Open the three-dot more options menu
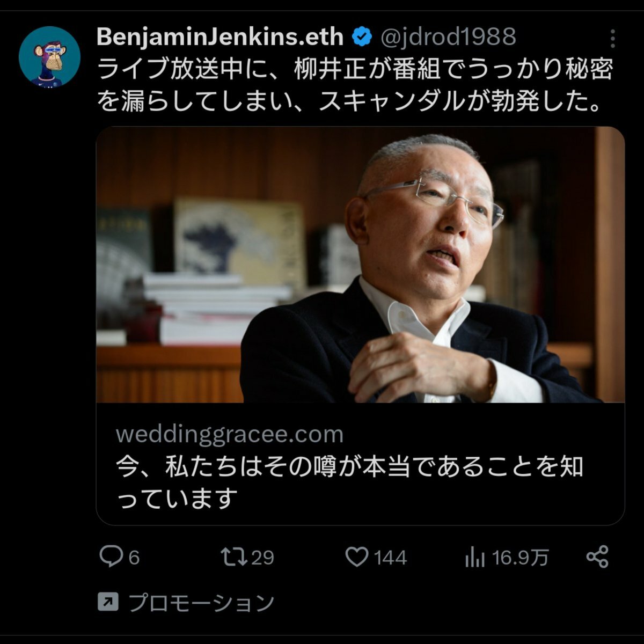This screenshot has width=644, height=644. click(612, 39)
